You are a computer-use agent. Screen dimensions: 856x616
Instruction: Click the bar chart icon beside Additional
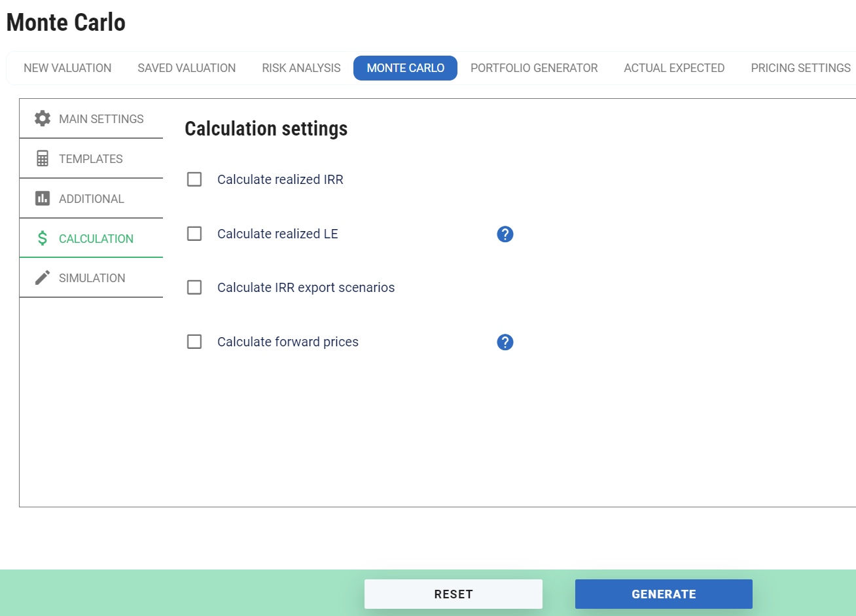coord(43,198)
